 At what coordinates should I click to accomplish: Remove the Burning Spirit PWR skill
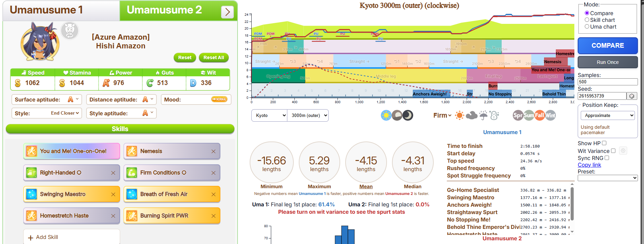click(x=213, y=216)
